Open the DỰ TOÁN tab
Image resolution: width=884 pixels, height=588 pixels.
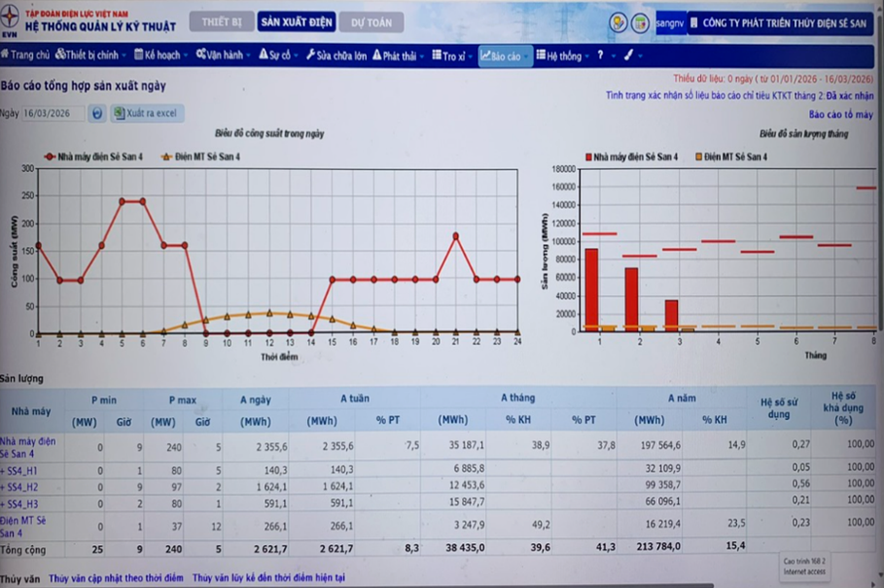pos(371,22)
